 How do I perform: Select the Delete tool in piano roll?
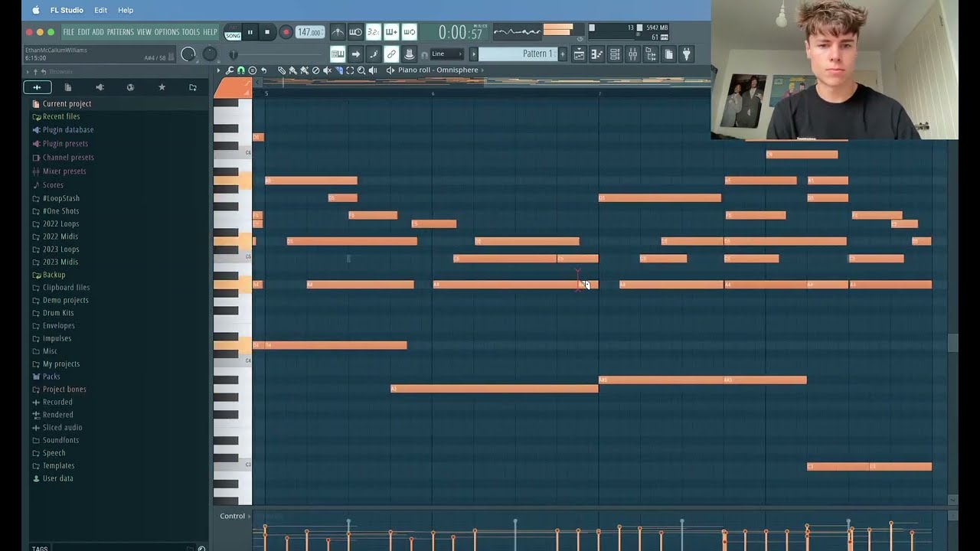tap(315, 70)
